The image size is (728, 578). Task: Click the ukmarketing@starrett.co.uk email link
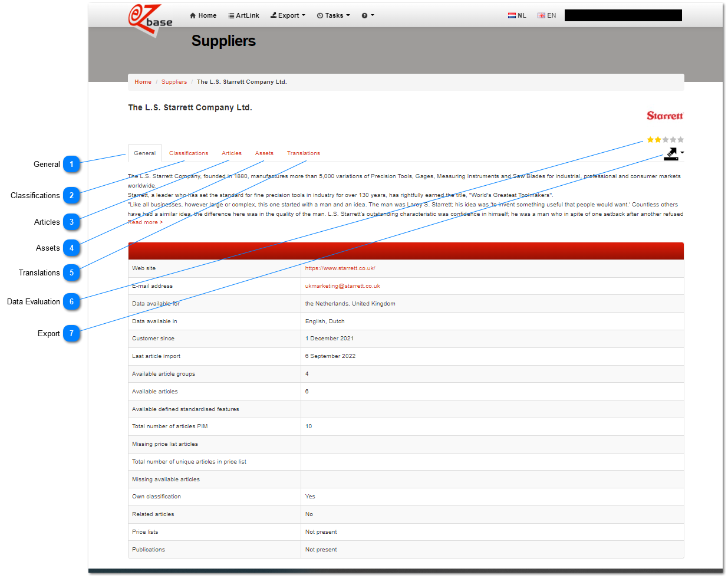342,286
